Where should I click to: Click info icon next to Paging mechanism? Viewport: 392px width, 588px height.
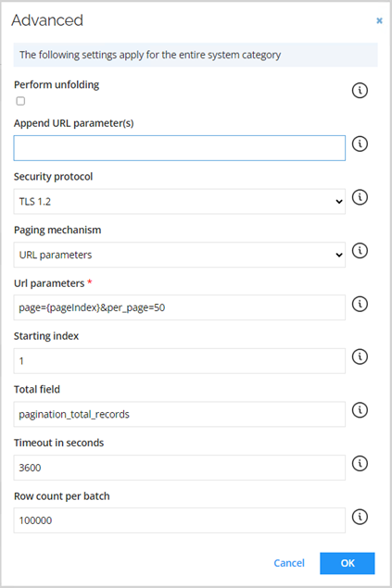[360, 251]
